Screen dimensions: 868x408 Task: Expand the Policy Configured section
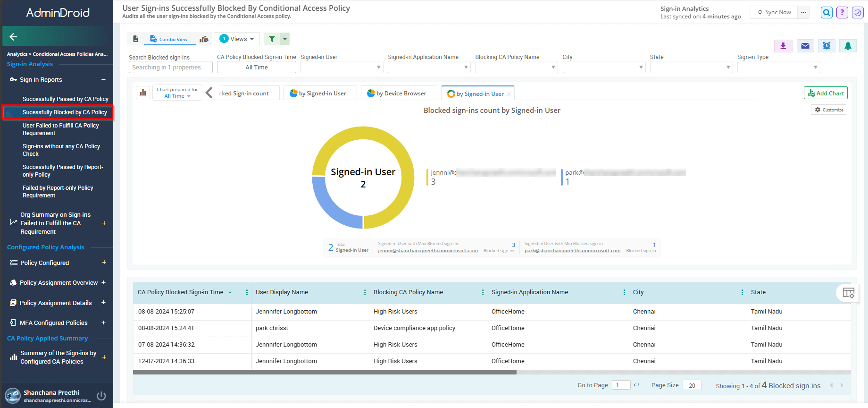click(x=104, y=263)
